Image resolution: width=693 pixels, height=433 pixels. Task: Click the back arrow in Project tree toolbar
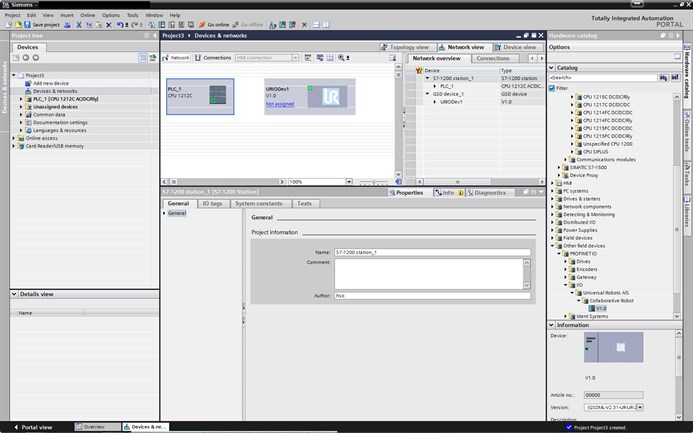26,57
